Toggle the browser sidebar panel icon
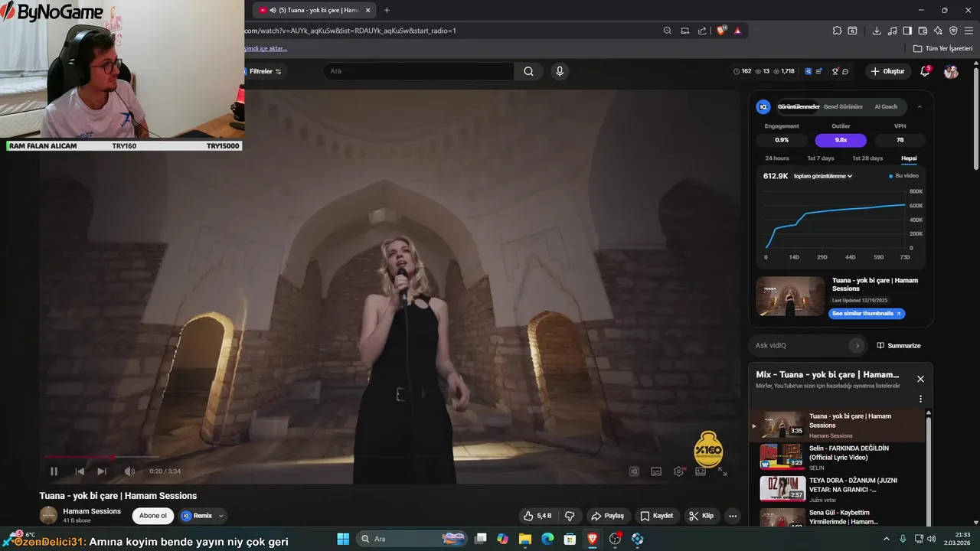 (x=907, y=31)
